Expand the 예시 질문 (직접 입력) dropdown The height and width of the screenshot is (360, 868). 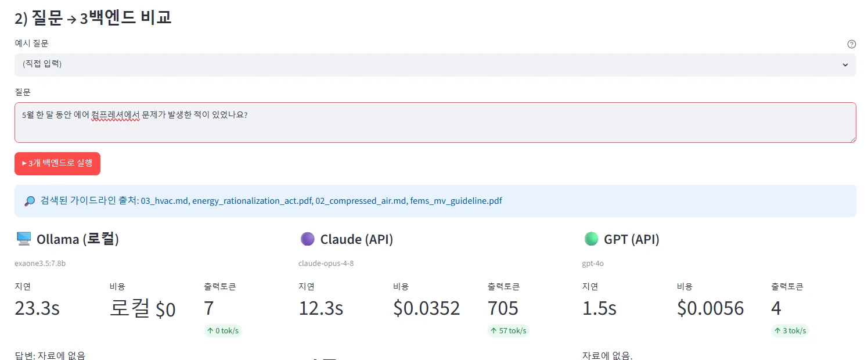coord(435,64)
